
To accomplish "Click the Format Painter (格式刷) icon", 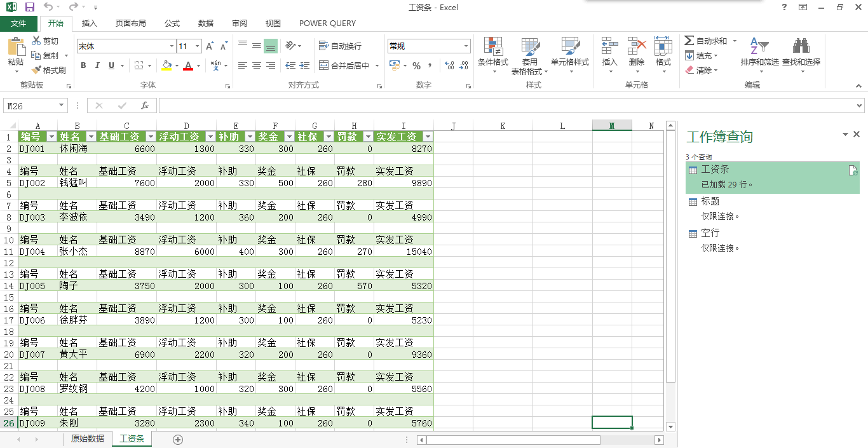I will 37,70.
